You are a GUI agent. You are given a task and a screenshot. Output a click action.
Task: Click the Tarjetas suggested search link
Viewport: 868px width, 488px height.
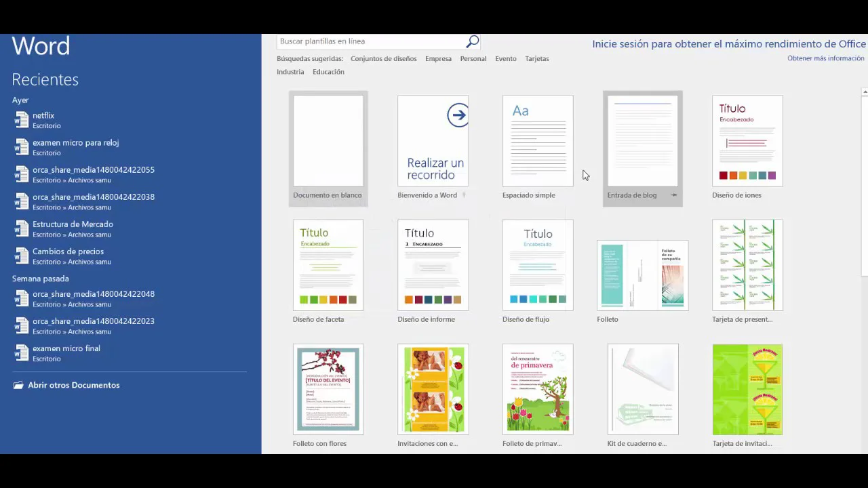(536, 59)
